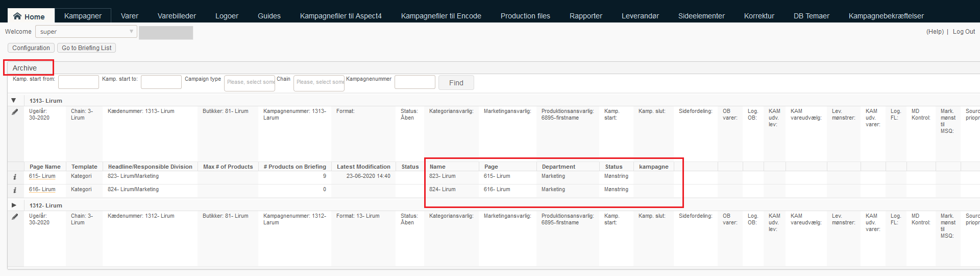Click the 824- Lirum name cell
The width and height of the screenshot is (980, 276).
[x=443, y=190]
